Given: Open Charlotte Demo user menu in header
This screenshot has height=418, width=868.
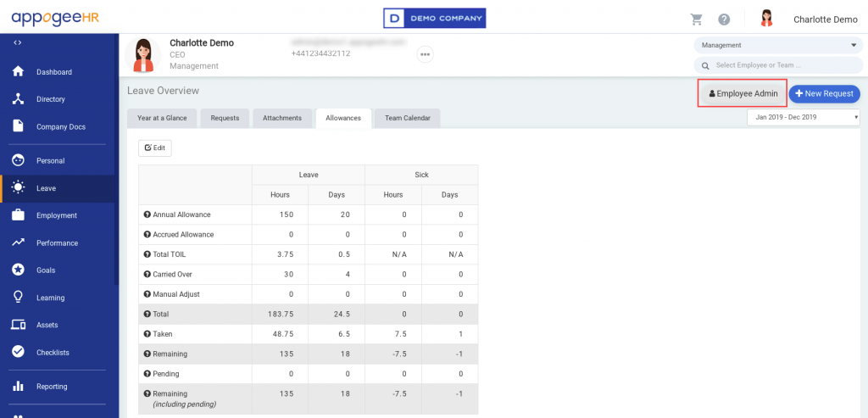Looking at the screenshot, I should 825,19.
